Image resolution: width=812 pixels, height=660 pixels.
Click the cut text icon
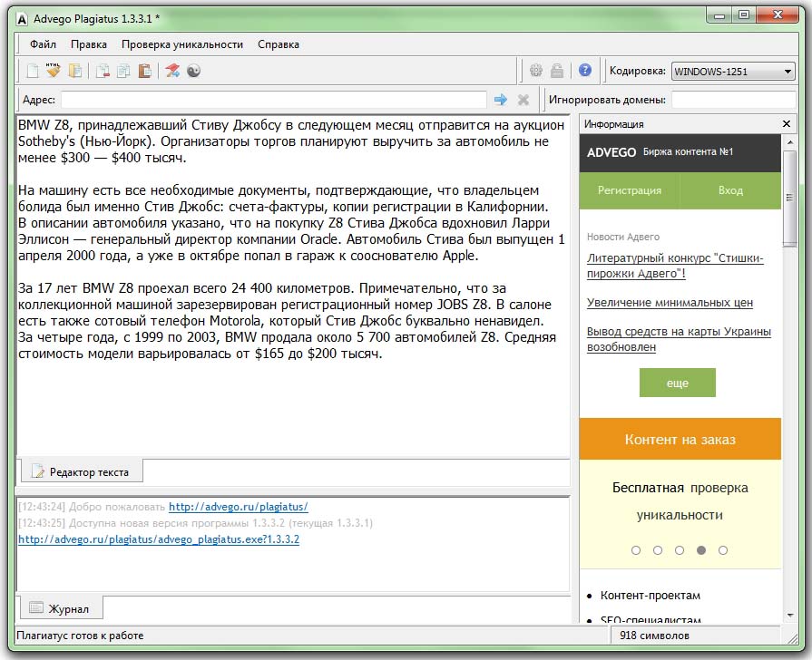point(103,71)
